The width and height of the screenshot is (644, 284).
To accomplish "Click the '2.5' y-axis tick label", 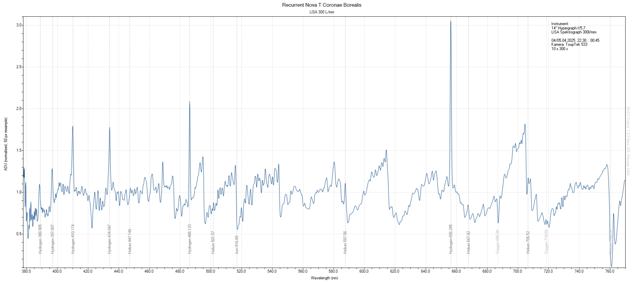I will coord(19,67).
